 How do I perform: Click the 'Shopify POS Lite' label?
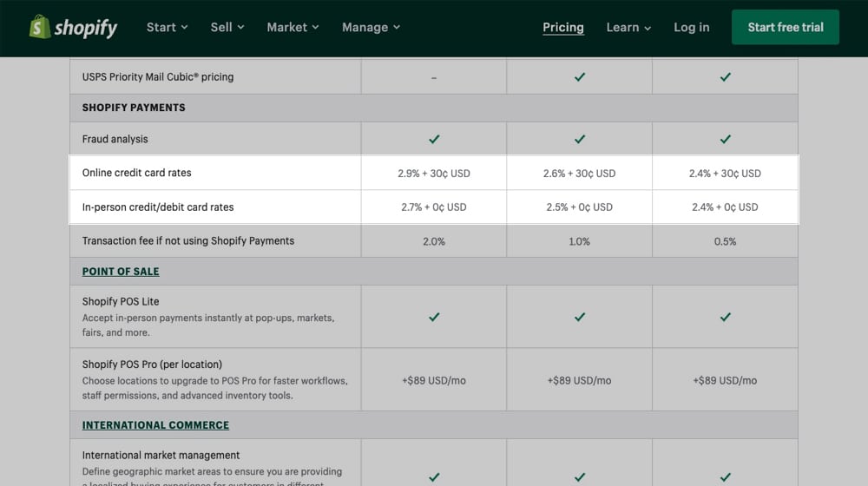point(121,302)
